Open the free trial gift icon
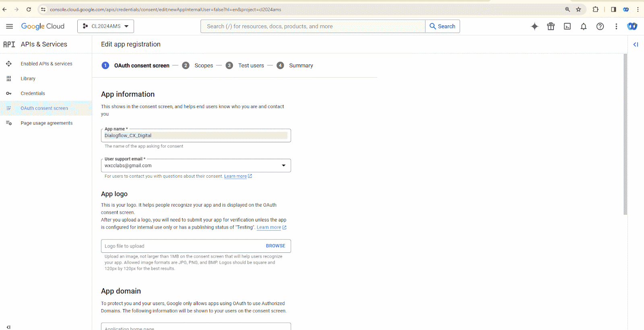Image resolution: width=644 pixels, height=330 pixels. 551,26
